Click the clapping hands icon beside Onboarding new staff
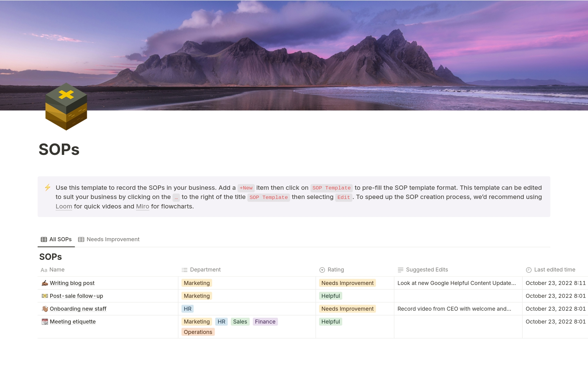This screenshot has height=367, width=588. point(45,309)
